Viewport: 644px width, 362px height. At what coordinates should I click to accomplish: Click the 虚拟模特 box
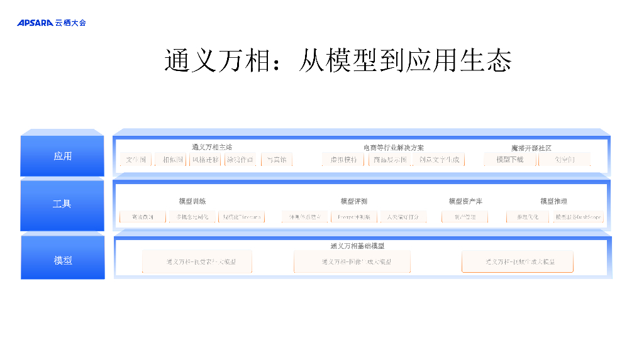tap(343, 160)
